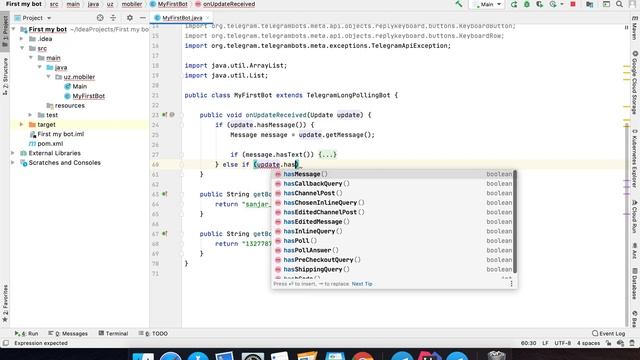Open Event Log panel
Screen dimensions: 640x360
(609, 333)
